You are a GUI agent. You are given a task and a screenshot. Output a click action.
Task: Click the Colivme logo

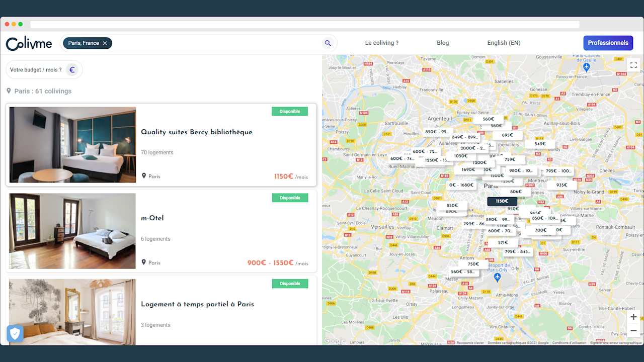coord(29,44)
